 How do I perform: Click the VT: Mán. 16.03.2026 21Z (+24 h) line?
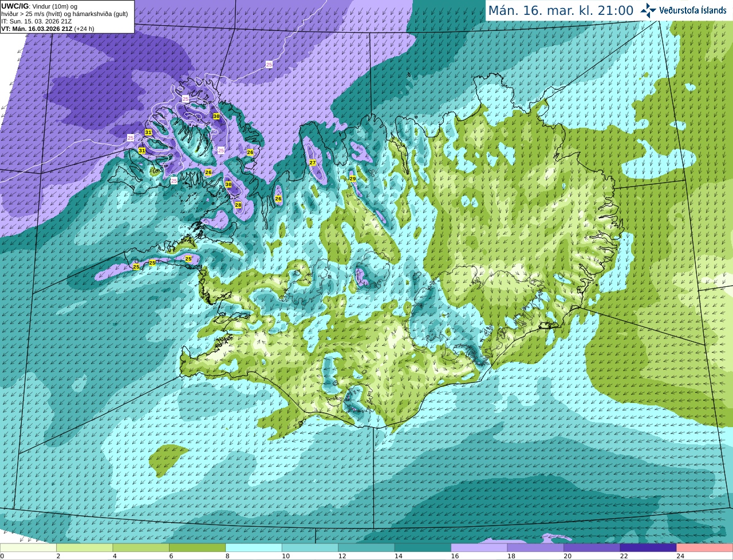point(48,29)
